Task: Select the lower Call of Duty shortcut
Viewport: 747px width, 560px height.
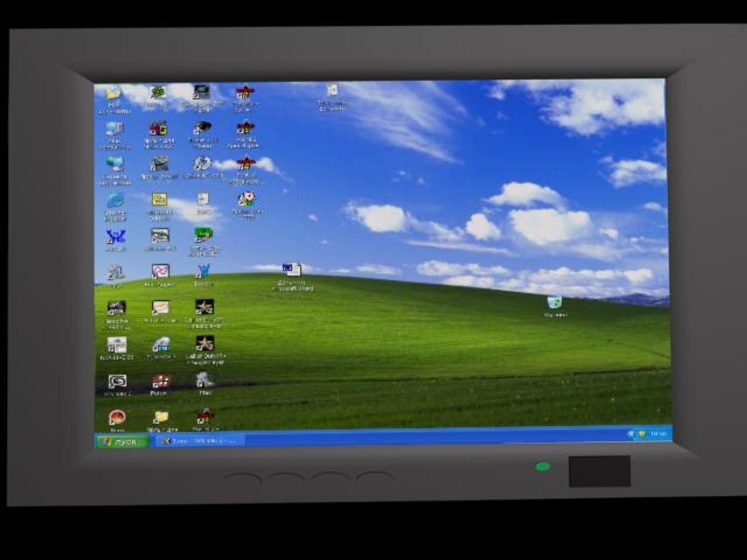Action: (204, 343)
